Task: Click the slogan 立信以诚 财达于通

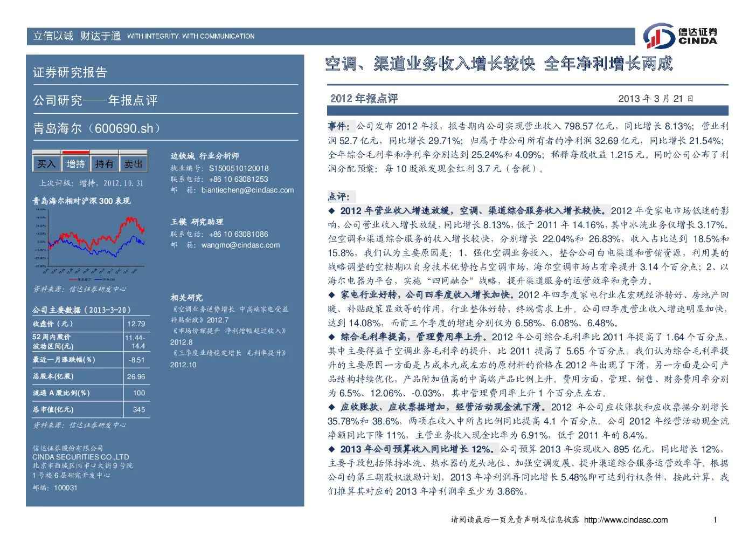Action: point(77,36)
